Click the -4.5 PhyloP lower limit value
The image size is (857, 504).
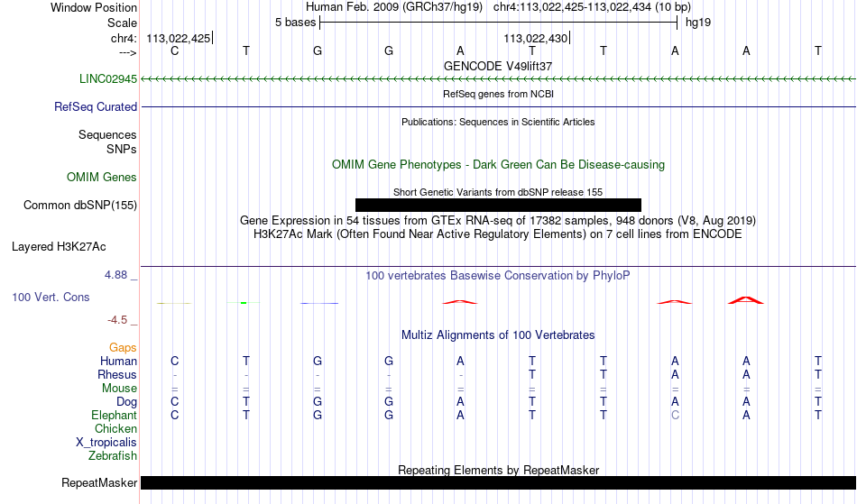pyautogui.click(x=117, y=319)
